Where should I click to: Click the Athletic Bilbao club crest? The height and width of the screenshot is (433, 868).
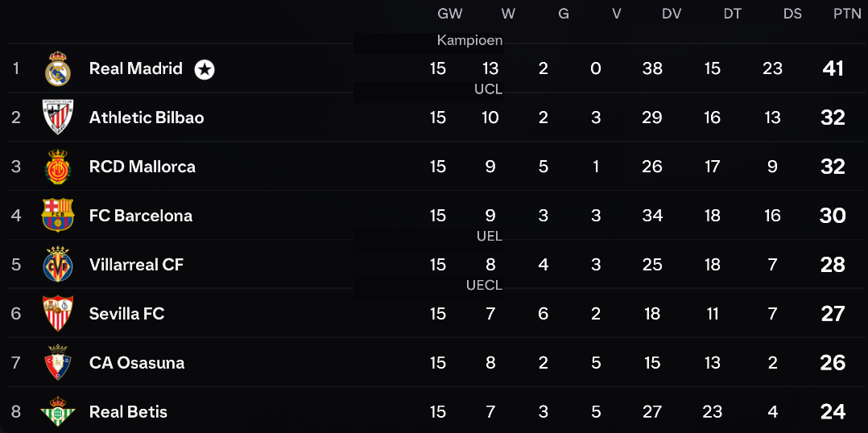[x=58, y=118]
